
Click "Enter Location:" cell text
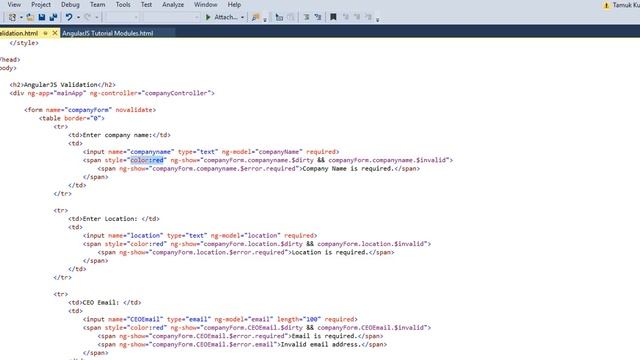(x=110, y=218)
